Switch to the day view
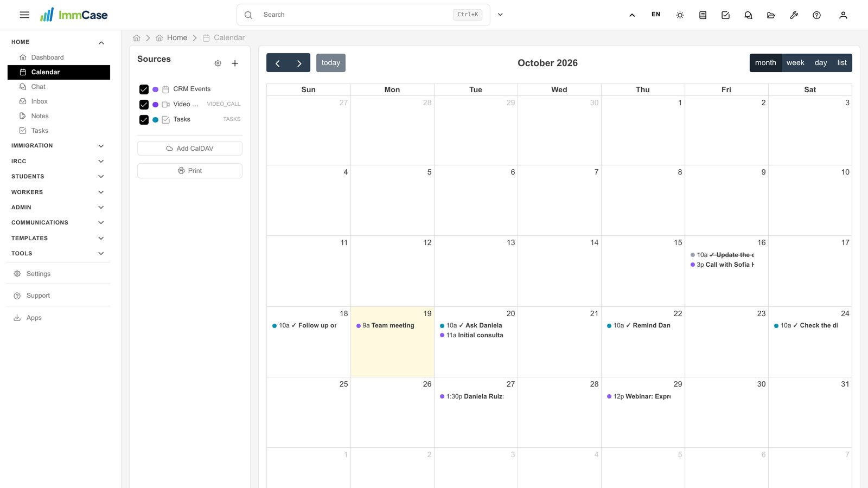The height and width of the screenshot is (488, 868). point(821,63)
